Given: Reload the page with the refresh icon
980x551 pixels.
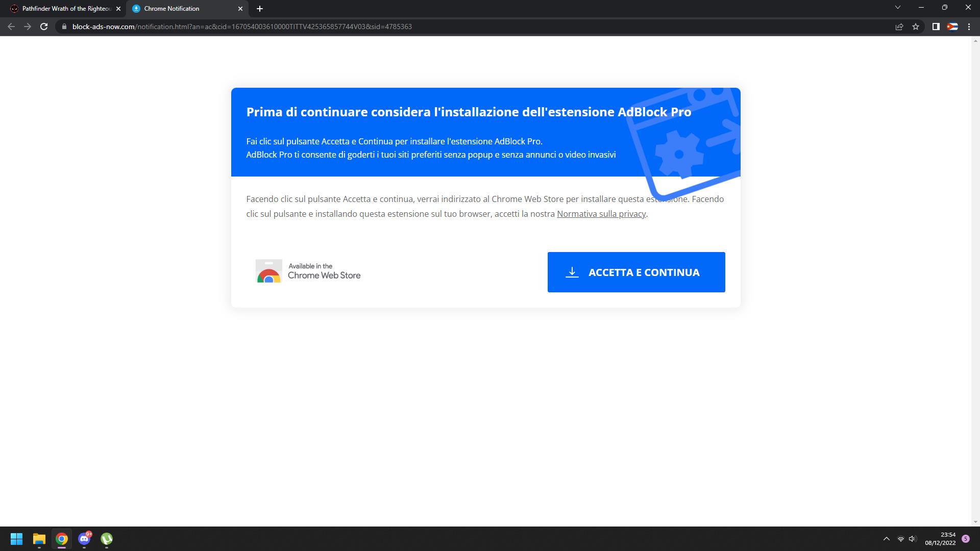Looking at the screenshot, I should pyautogui.click(x=44, y=27).
